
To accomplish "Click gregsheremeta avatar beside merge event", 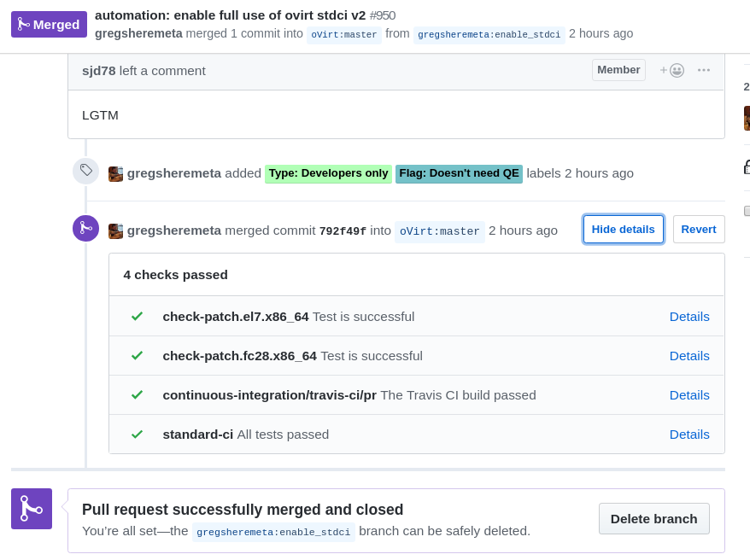I will (x=116, y=230).
